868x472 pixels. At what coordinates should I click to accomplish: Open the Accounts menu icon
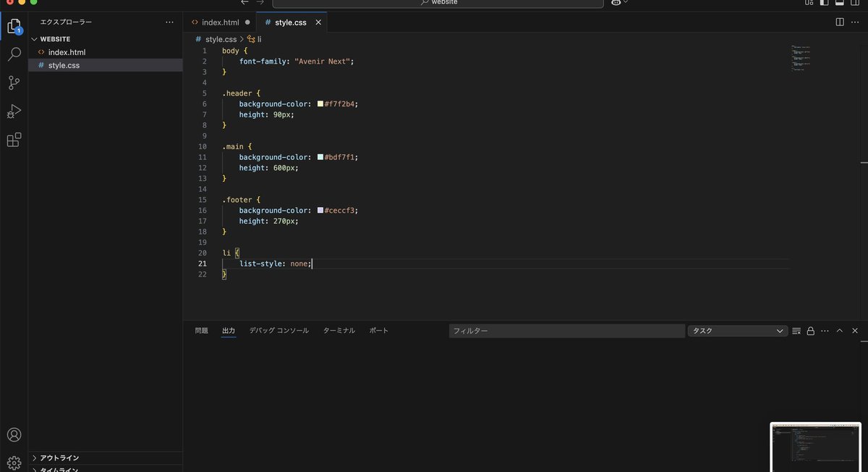[x=14, y=435]
